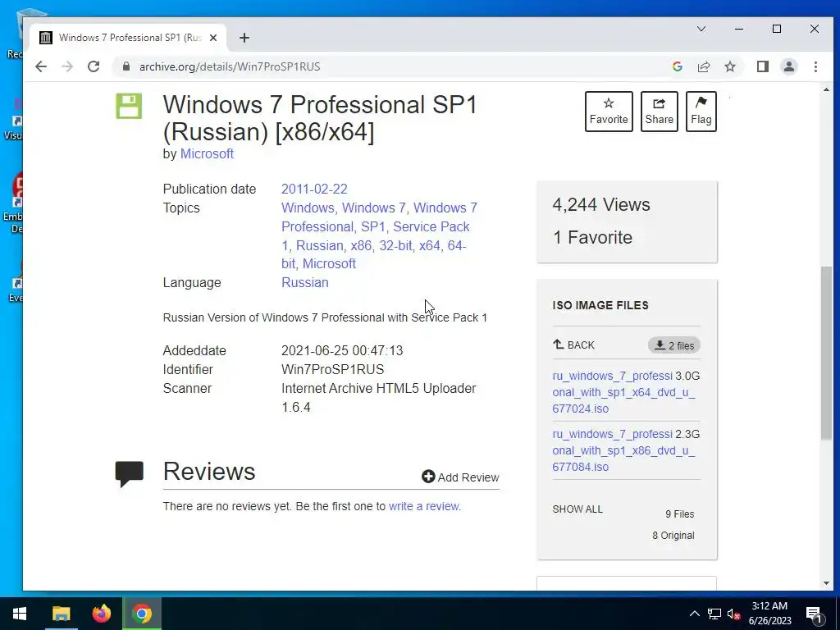Click the share page icon in address bar
Screen dimensions: 840x630
703,66
